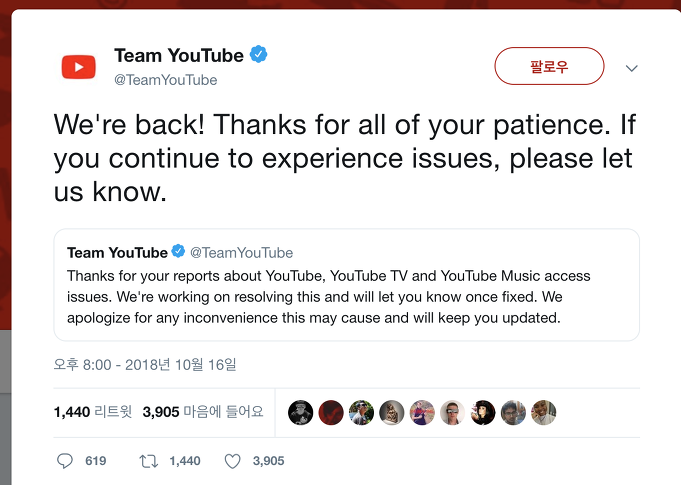This screenshot has width=681, height=485.
Task: View the 1,440 리트윗 list
Action: pyautogui.click(x=93, y=412)
